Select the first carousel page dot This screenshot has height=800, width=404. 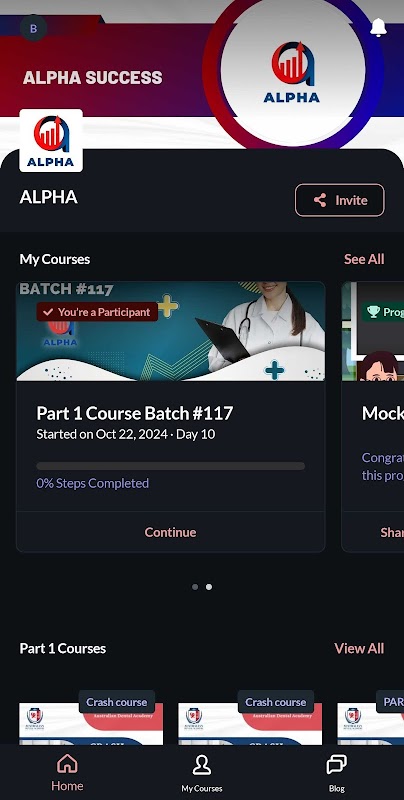point(195,587)
